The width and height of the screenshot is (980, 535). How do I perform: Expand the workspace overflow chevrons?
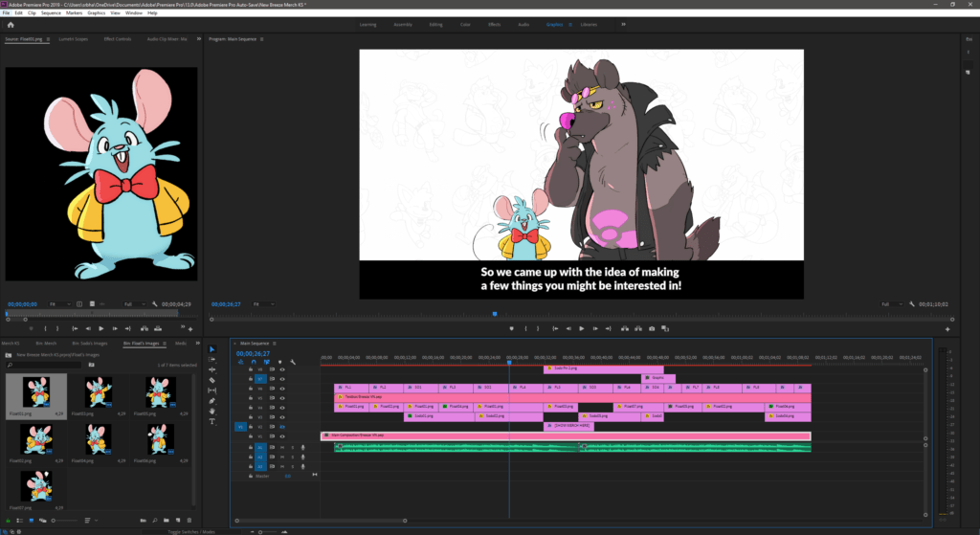[623, 24]
